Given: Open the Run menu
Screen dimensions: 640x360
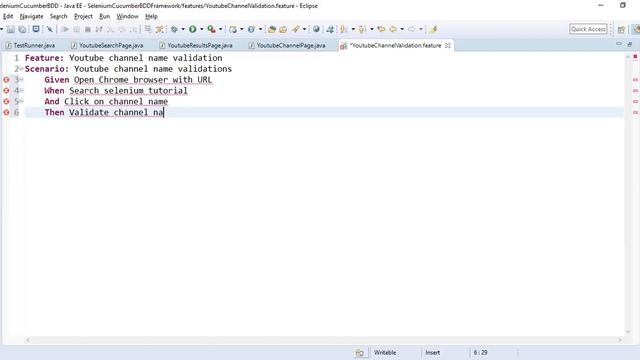Looking at the screenshot, I should tap(104, 16).
